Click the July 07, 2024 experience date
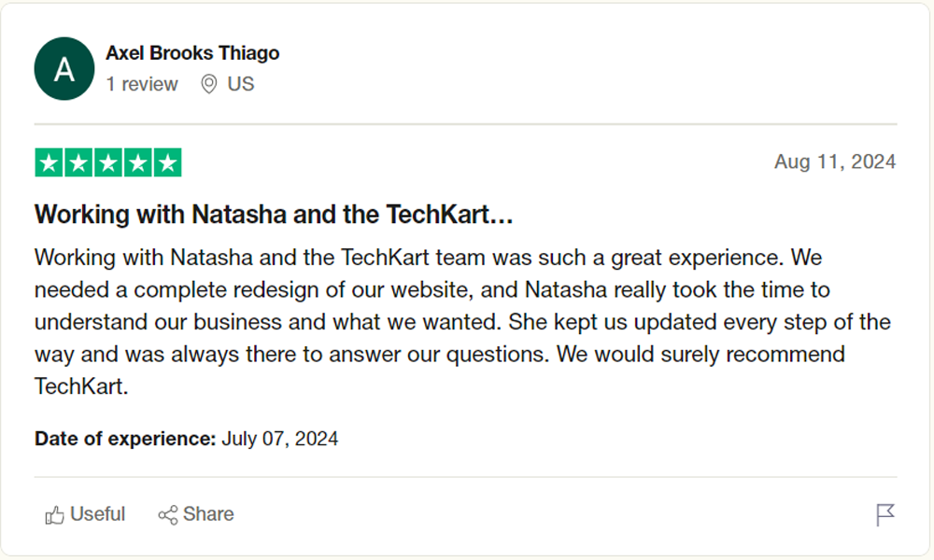934x560 pixels. point(280,439)
